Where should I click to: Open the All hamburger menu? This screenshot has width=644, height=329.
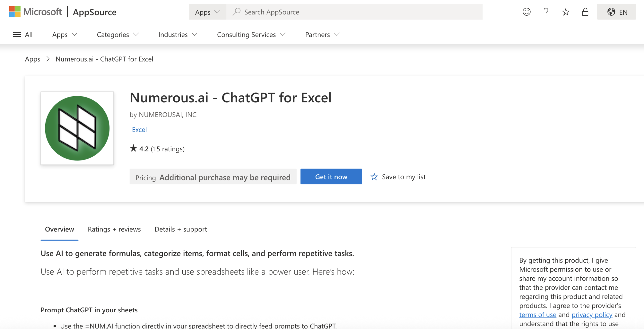[x=23, y=35]
